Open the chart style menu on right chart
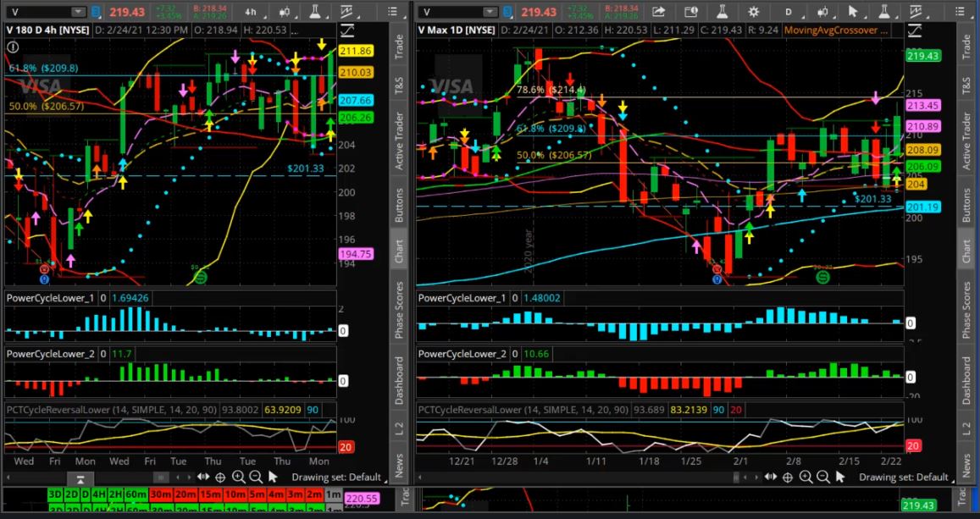 click(x=822, y=11)
